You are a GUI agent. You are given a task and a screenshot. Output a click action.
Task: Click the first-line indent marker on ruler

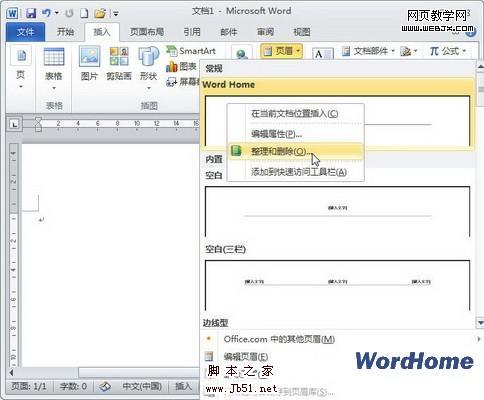point(38,120)
